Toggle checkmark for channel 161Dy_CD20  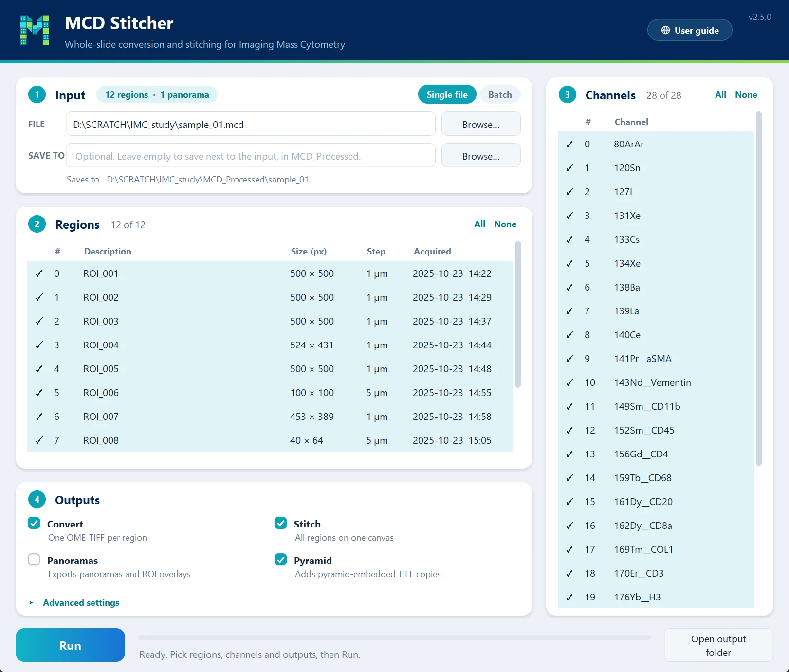[x=570, y=502]
